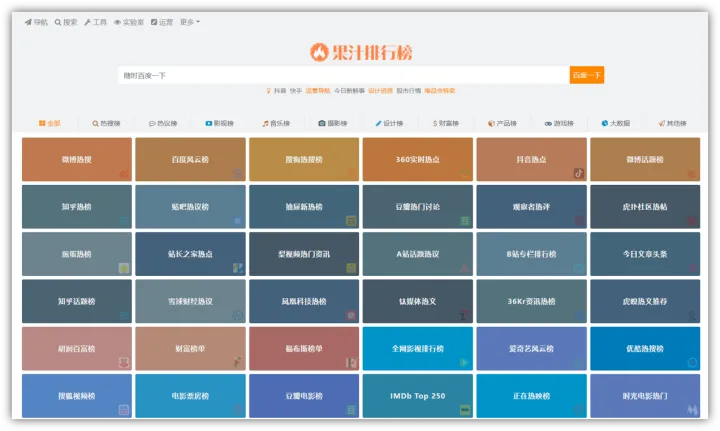Screen dimensions: 720x431
Task: Open the 财富榜单 card
Action: tap(190, 348)
